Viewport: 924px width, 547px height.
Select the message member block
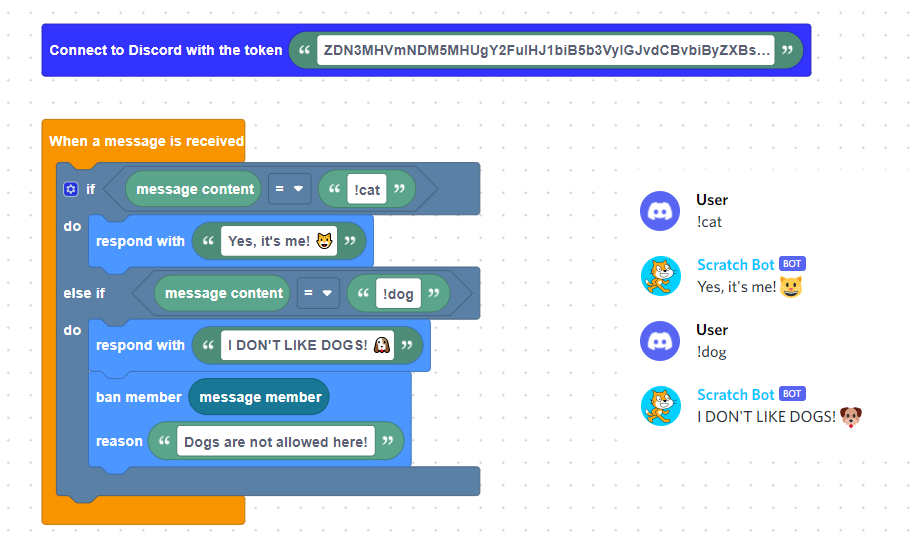259,397
